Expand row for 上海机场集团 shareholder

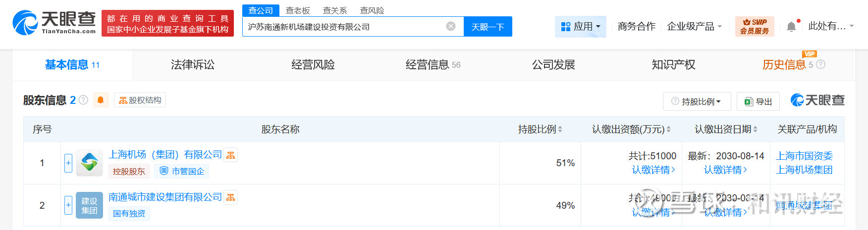click(68, 163)
